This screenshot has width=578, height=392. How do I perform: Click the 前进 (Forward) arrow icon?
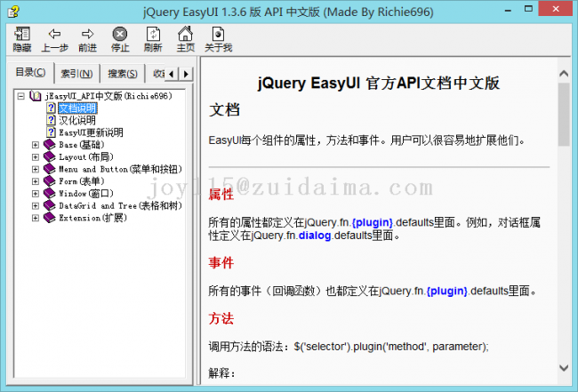pos(87,34)
